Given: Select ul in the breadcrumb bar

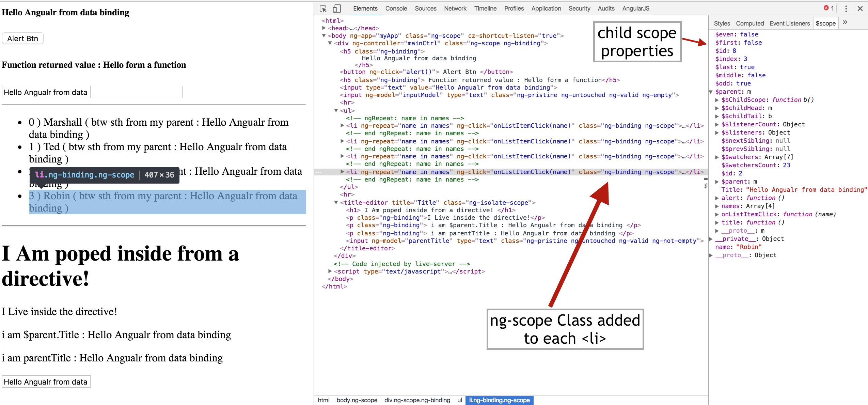Looking at the screenshot, I should (460, 400).
